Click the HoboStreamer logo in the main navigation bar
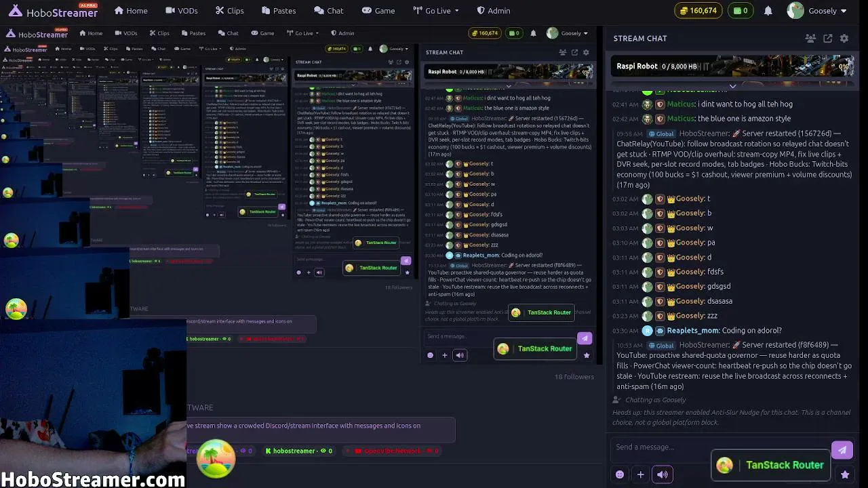The height and width of the screenshot is (488, 868). pyautogui.click(x=53, y=11)
